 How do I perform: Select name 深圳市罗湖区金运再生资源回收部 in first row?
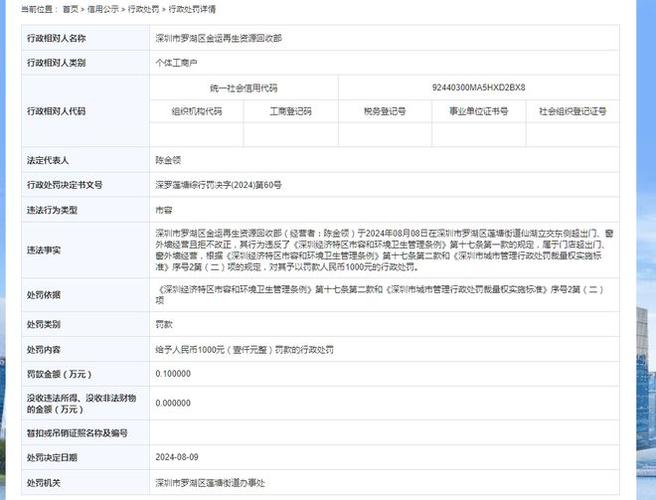coord(219,38)
